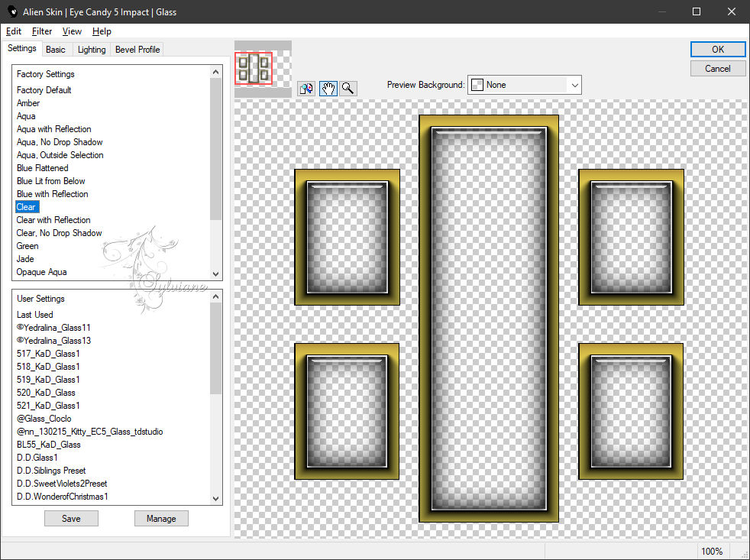Open the Filter menu
This screenshot has height=560, width=750.
click(x=41, y=31)
